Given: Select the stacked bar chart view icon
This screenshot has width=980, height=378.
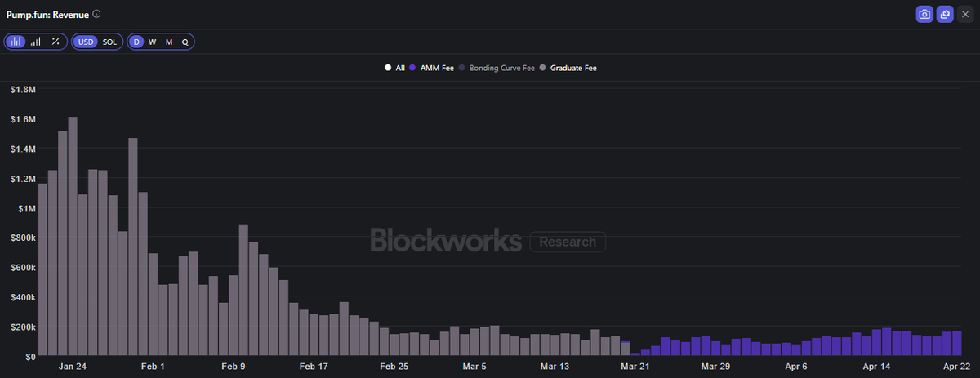Looking at the screenshot, I should 16,42.
